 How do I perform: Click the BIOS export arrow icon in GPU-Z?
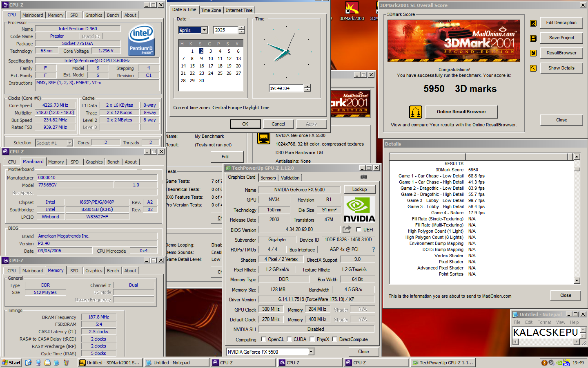click(347, 229)
